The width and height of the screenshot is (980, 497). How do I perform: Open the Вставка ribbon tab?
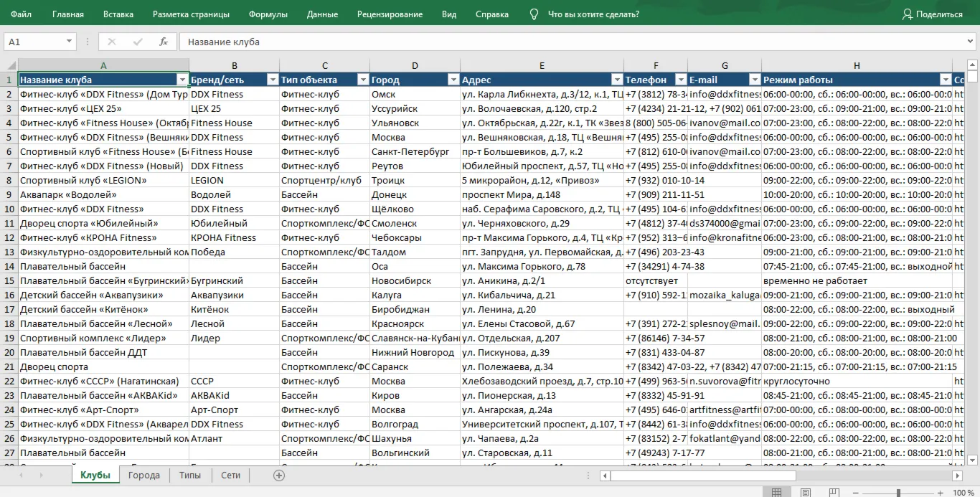pos(118,14)
